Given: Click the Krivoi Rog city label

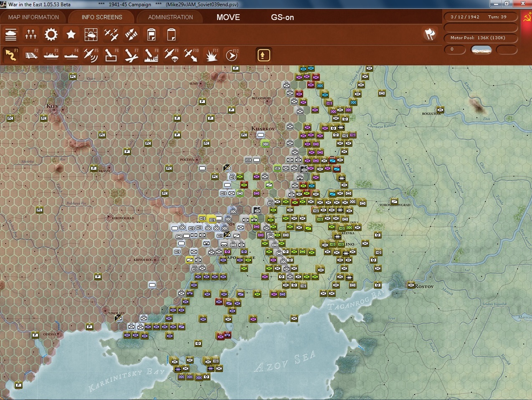Looking at the screenshot, I should pyautogui.click(x=143, y=260).
